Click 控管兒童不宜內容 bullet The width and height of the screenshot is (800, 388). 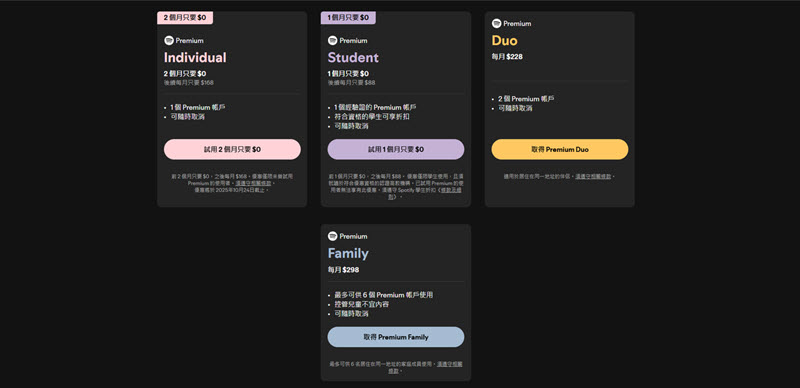[x=362, y=304]
